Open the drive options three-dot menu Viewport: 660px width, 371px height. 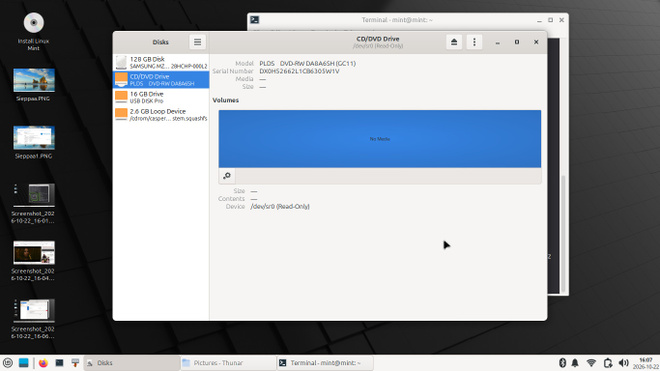tap(474, 42)
